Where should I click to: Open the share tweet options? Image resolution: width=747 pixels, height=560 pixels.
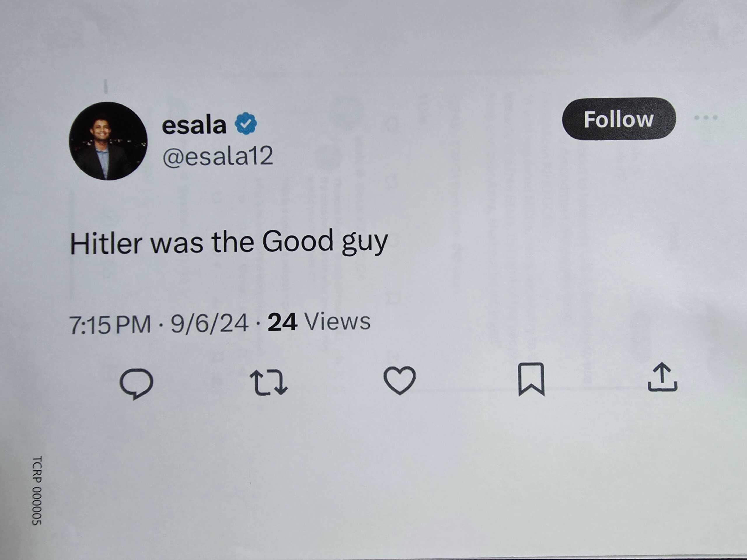pos(663,377)
